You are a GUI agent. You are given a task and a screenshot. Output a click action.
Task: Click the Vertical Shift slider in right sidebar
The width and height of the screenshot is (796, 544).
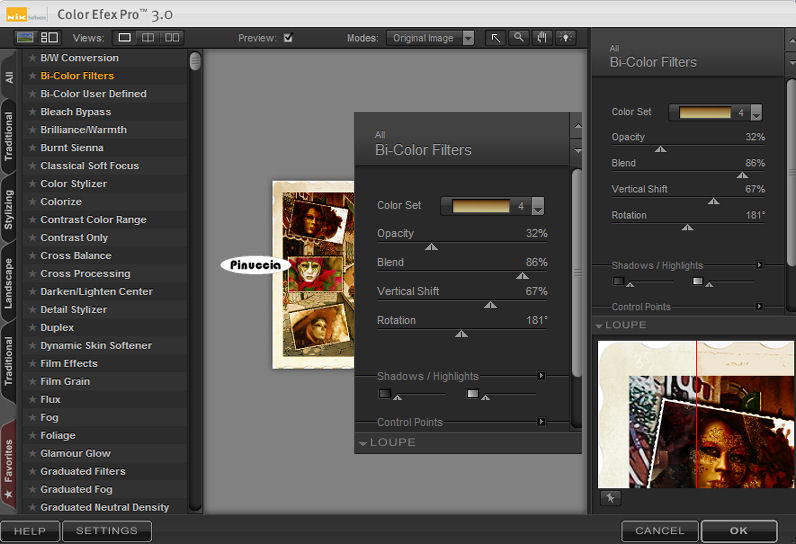click(x=713, y=201)
